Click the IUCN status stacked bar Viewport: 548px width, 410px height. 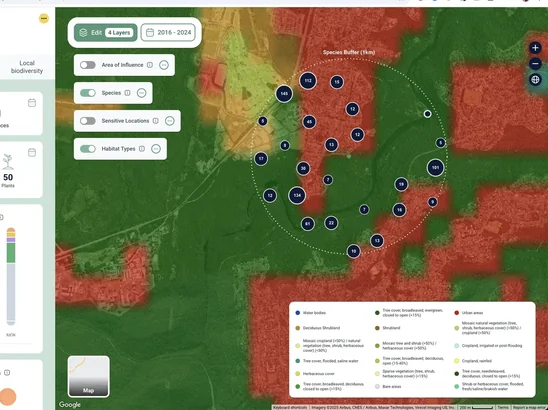pos(11,276)
